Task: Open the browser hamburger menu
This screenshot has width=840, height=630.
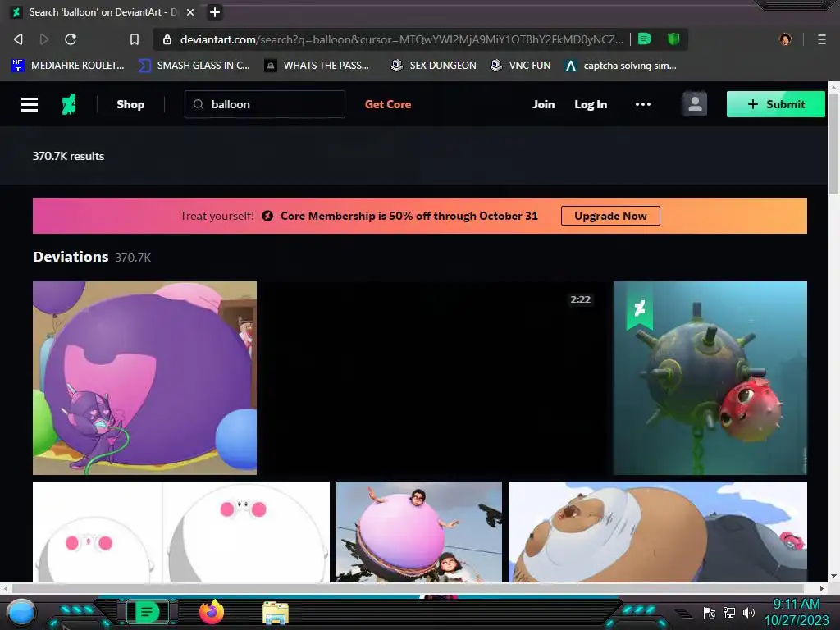Action: (821, 39)
